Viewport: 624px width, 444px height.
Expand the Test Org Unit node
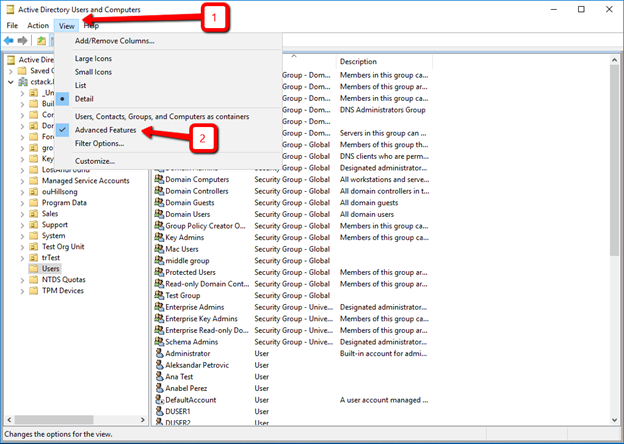tap(22, 247)
